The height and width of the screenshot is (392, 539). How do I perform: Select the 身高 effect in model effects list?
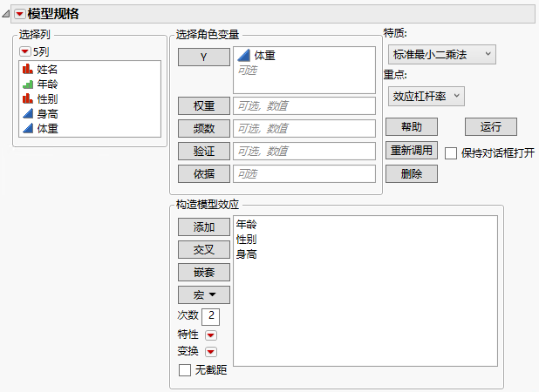(246, 254)
